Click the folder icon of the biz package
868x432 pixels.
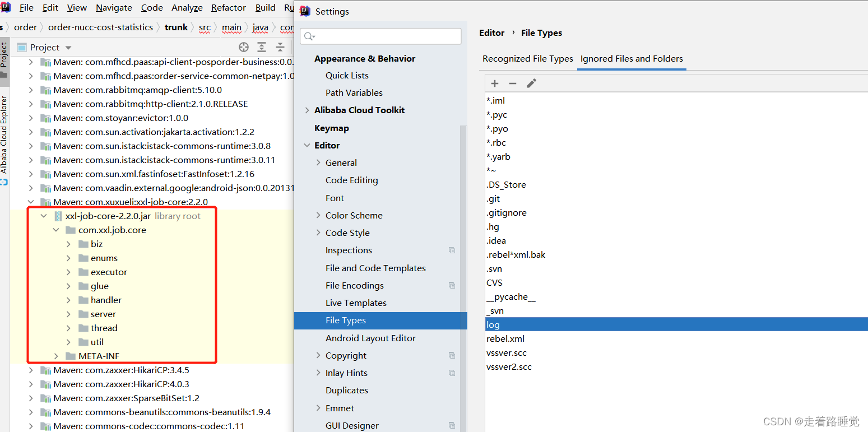click(83, 244)
